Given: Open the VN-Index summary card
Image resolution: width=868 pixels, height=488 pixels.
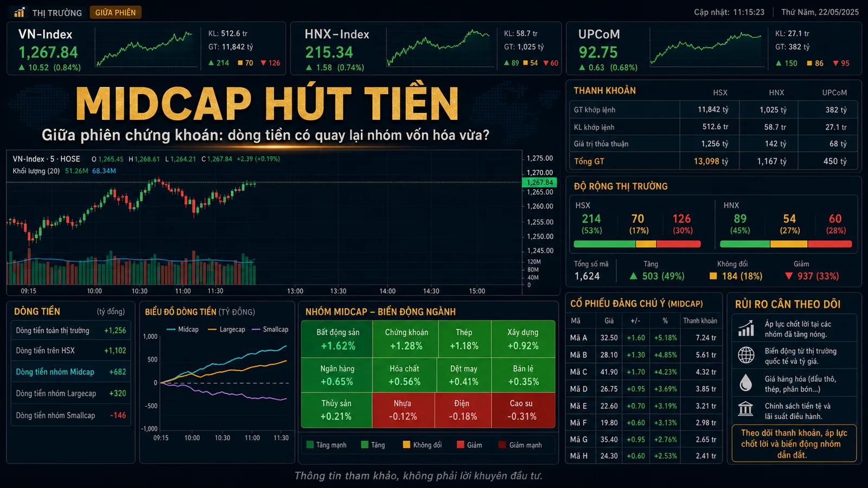Looking at the screenshot, I should pyautogui.click(x=146, y=48).
